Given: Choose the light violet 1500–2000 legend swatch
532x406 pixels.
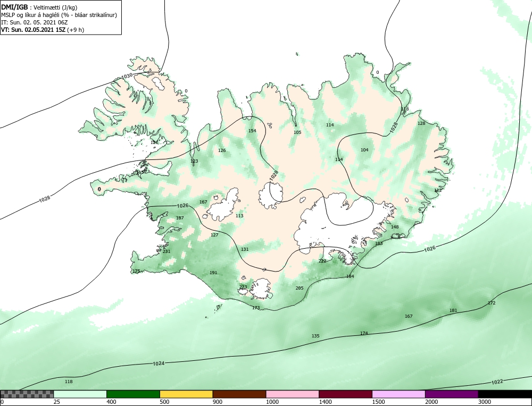Looking at the screenshot, I should 398,394.
